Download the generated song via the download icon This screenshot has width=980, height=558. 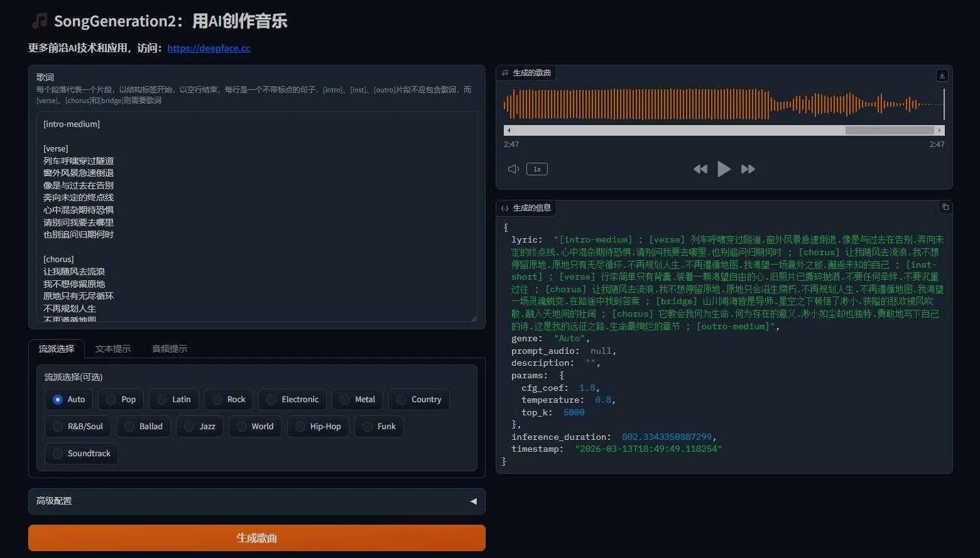(x=942, y=75)
